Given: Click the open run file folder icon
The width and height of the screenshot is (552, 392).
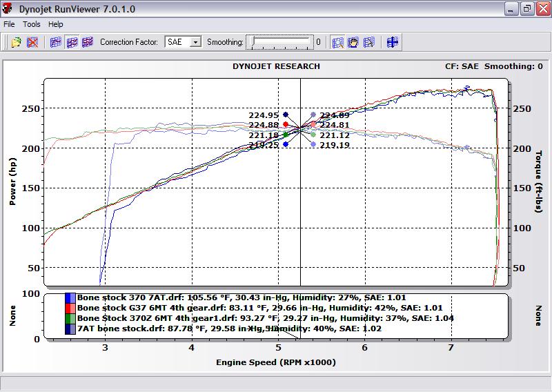Looking at the screenshot, I should coord(16,42).
